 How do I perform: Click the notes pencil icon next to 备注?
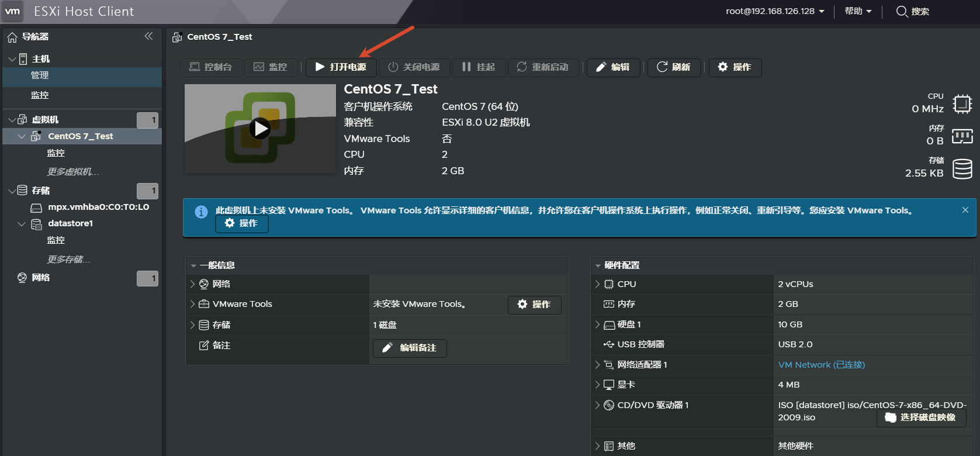pyautogui.click(x=204, y=346)
